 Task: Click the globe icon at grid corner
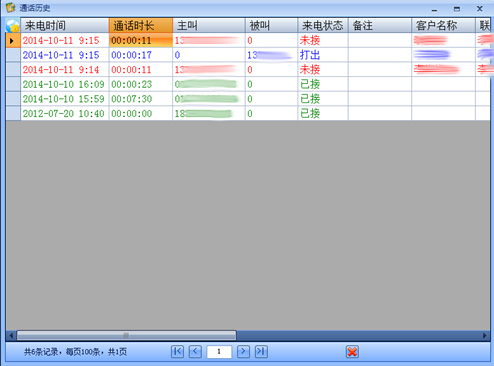click(x=13, y=26)
